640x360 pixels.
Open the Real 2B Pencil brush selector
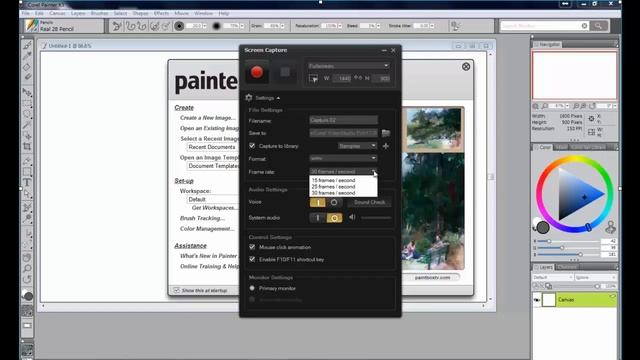click(x=64, y=26)
